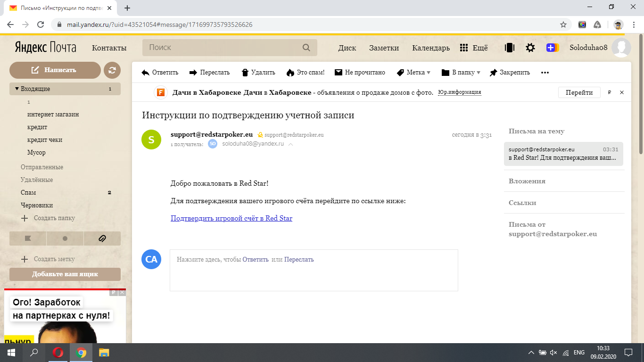Filter by flagged messages icon
The width and height of the screenshot is (644, 362).
coord(28,239)
